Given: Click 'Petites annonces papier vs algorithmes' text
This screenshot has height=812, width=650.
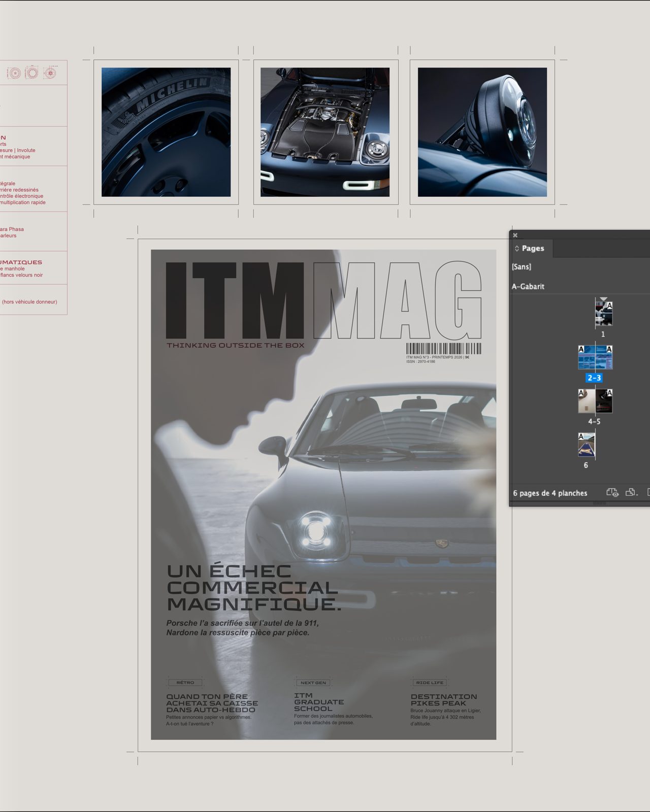Looking at the screenshot, I should (x=209, y=717).
